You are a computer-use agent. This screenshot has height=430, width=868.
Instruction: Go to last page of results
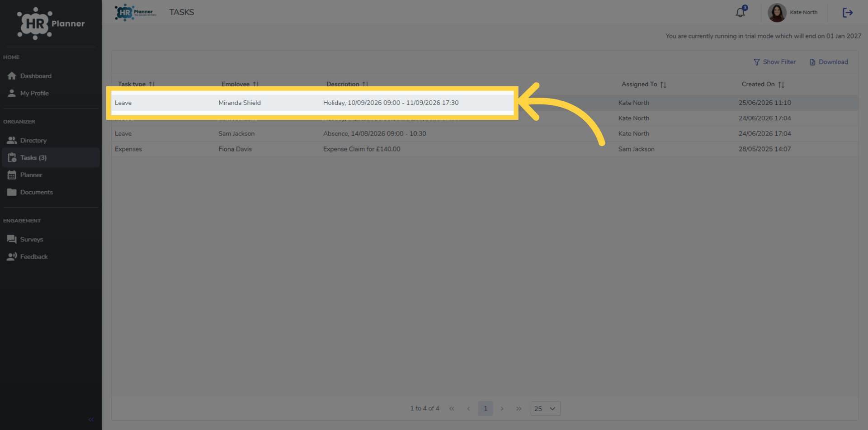pos(519,408)
